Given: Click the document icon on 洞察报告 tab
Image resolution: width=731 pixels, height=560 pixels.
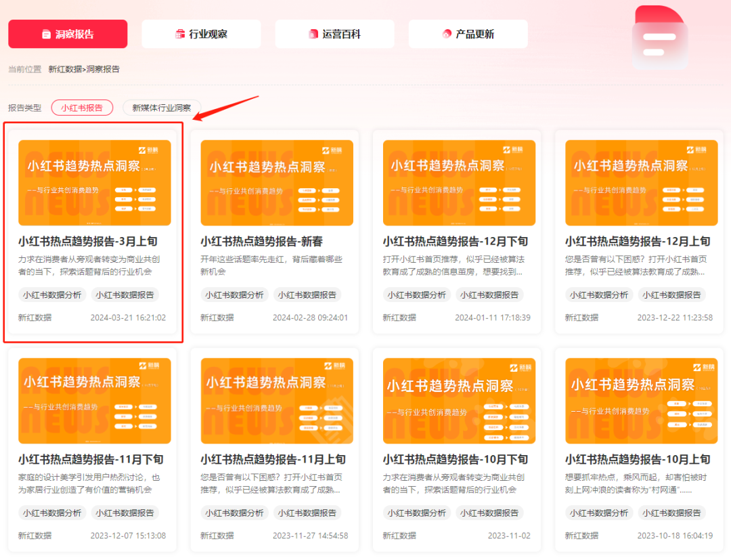Looking at the screenshot, I should (x=46, y=34).
